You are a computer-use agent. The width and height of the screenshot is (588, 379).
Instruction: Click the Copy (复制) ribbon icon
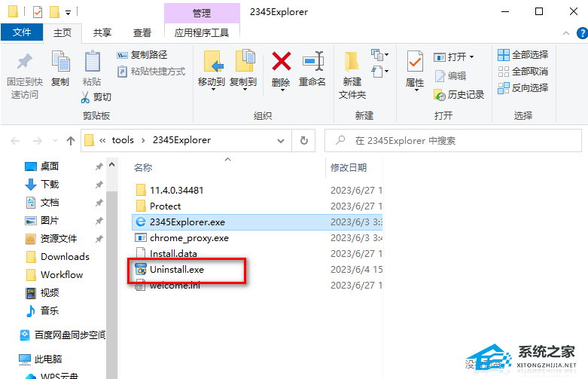coord(60,61)
